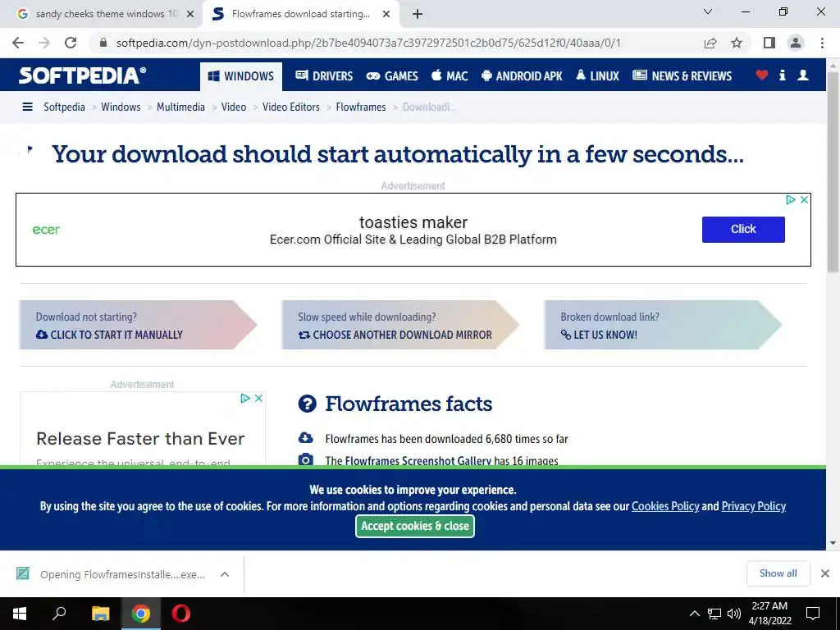
Task: Open the Android APK section
Action: 522,76
